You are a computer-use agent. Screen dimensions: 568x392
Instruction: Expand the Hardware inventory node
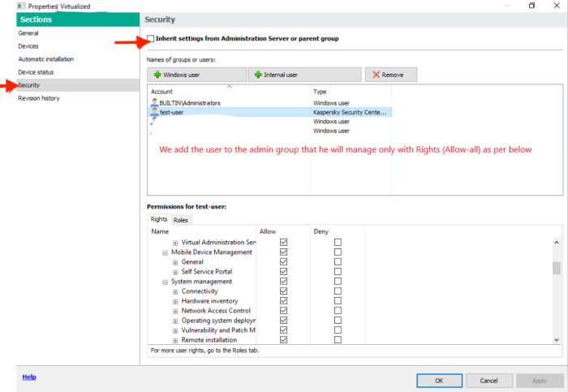pyautogui.click(x=175, y=301)
